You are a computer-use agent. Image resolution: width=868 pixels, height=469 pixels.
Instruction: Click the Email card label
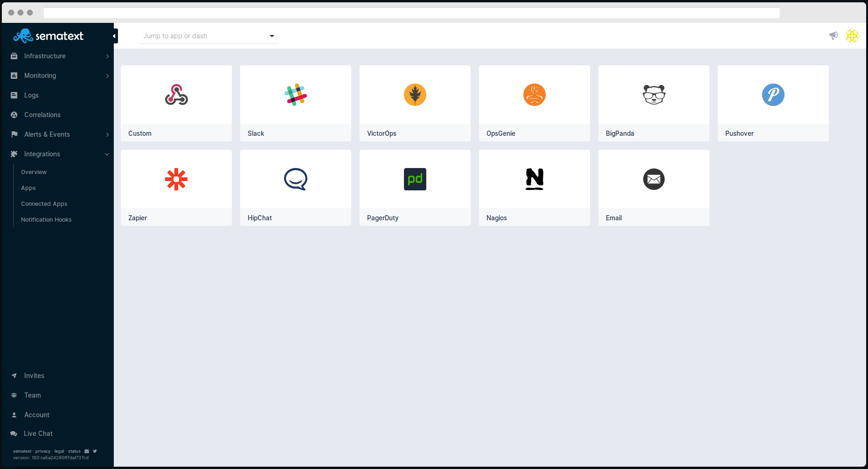(x=614, y=218)
